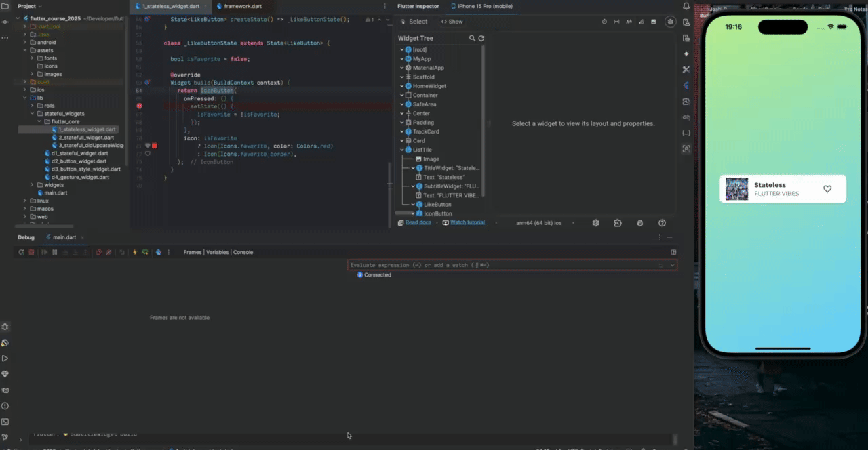Screen dimensions: 868x450
Task: Toggle the breakpoint in the editor gutter
Action: tap(139, 106)
